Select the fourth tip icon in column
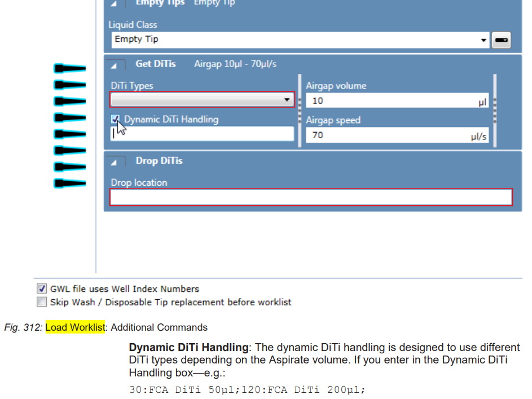Image resolution: width=532 pixels, height=399 pixels. click(70, 118)
